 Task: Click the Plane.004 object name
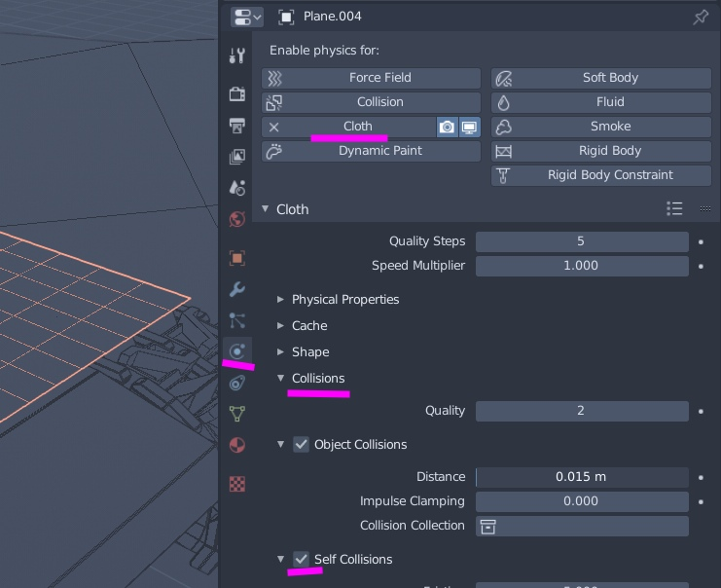(333, 17)
